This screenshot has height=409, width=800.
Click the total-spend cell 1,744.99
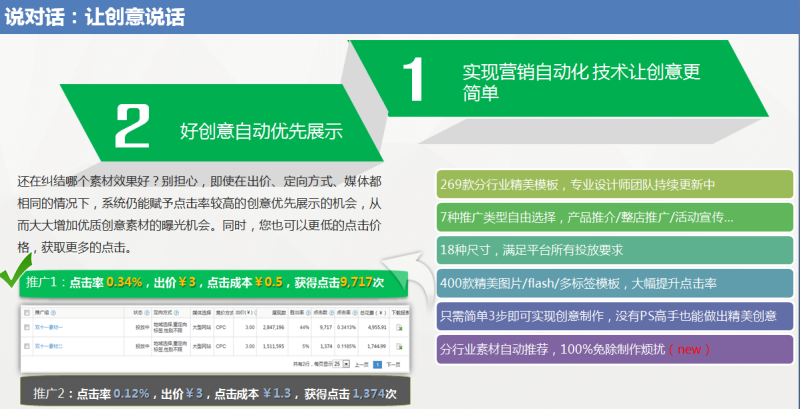click(377, 346)
